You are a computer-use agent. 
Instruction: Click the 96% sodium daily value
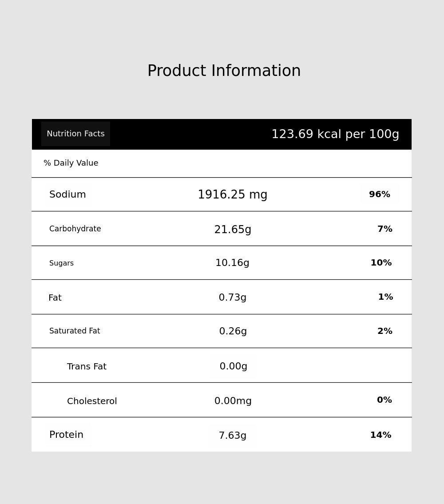point(379,194)
